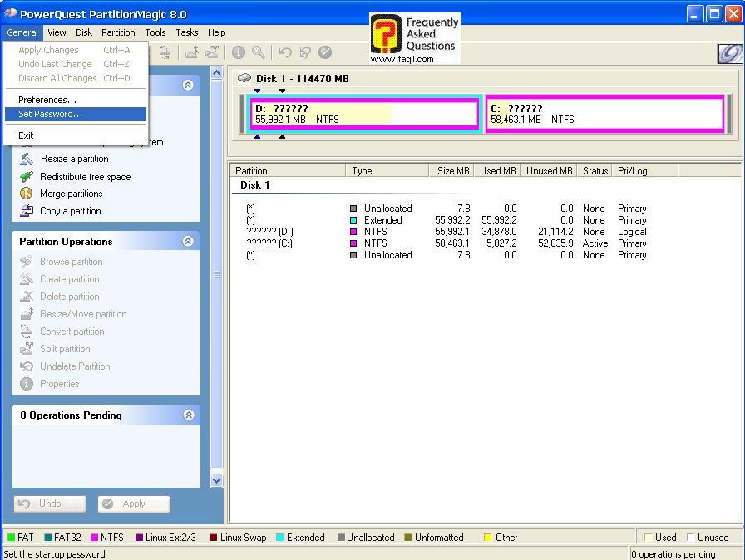Click the Resize a partition wizard icon

click(27, 159)
